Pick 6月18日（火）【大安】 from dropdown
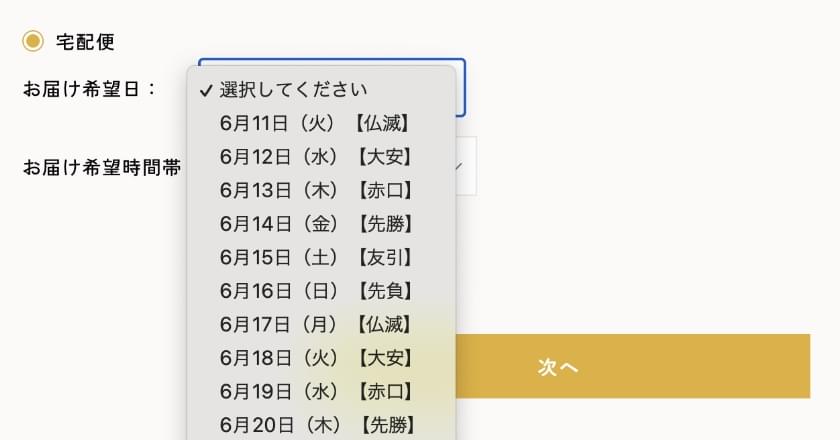Image resolution: width=840 pixels, height=440 pixels. coord(316,358)
